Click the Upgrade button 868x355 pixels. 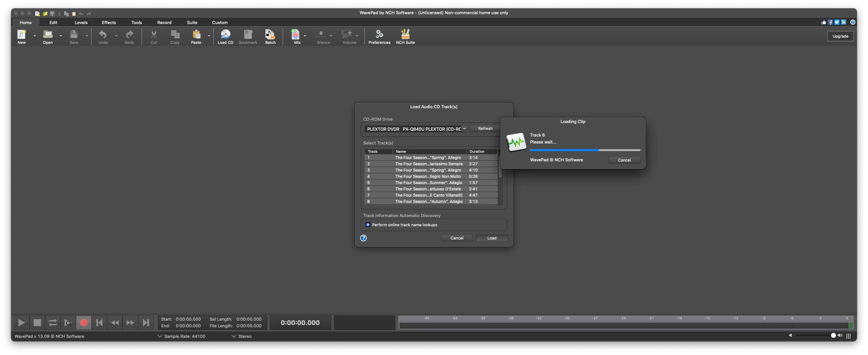tap(840, 36)
